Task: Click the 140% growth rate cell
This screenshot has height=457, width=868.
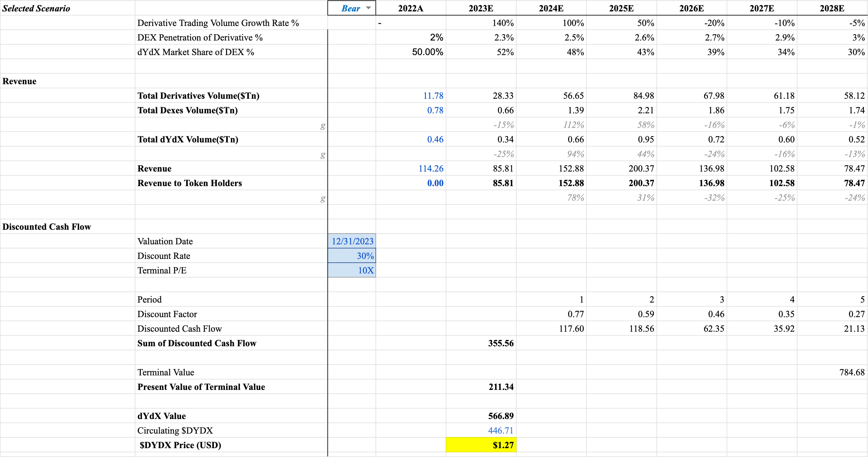Action: (481, 23)
